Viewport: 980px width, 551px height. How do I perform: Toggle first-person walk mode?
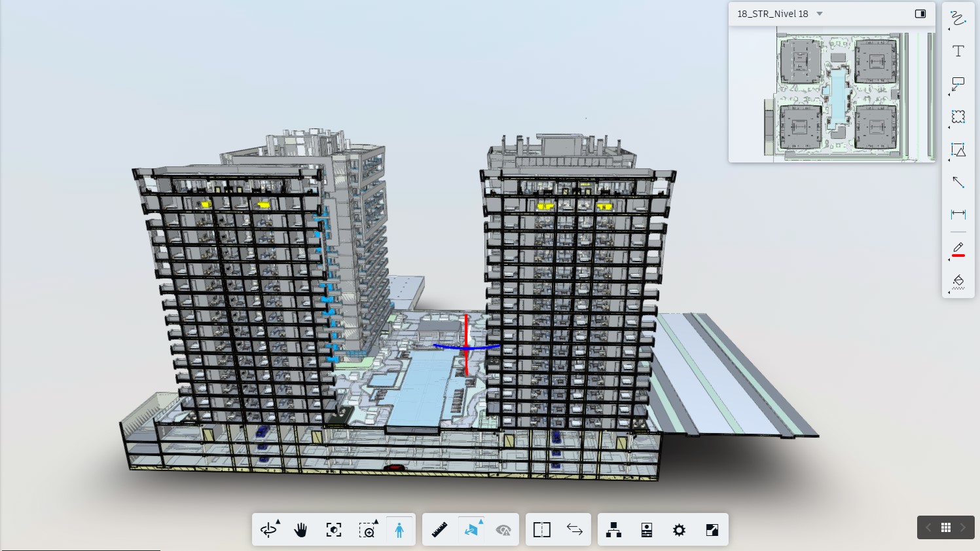tap(399, 529)
